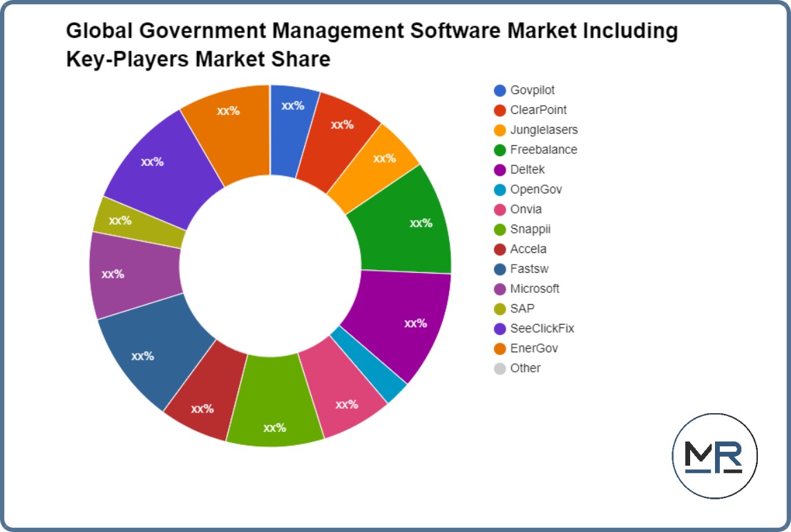Image resolution: width=791 pixels, height=532 pixels.
Task: Select Fastsw in the legend
Action: pyautogui.click(x=529, y=269)
